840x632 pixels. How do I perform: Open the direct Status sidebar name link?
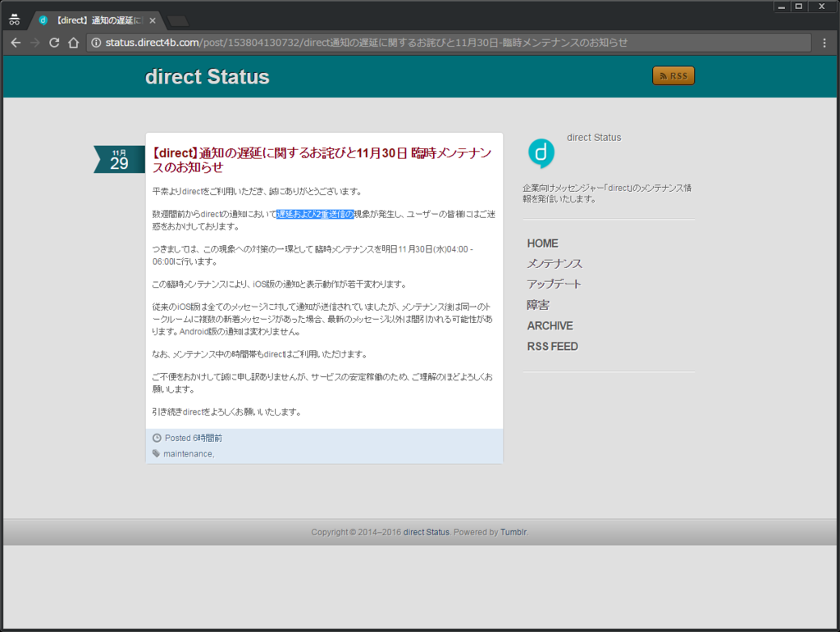pyautogui.click(x=594, y=138)
